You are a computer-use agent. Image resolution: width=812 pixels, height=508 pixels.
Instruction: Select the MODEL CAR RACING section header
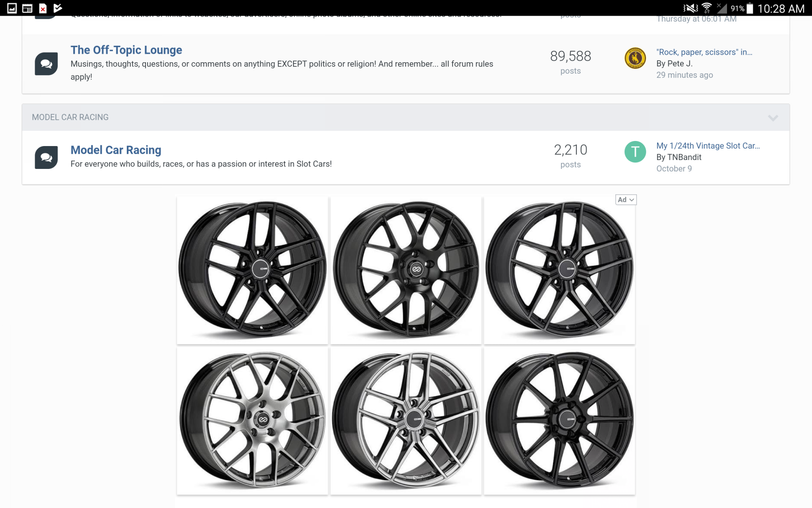coord(70,117)
